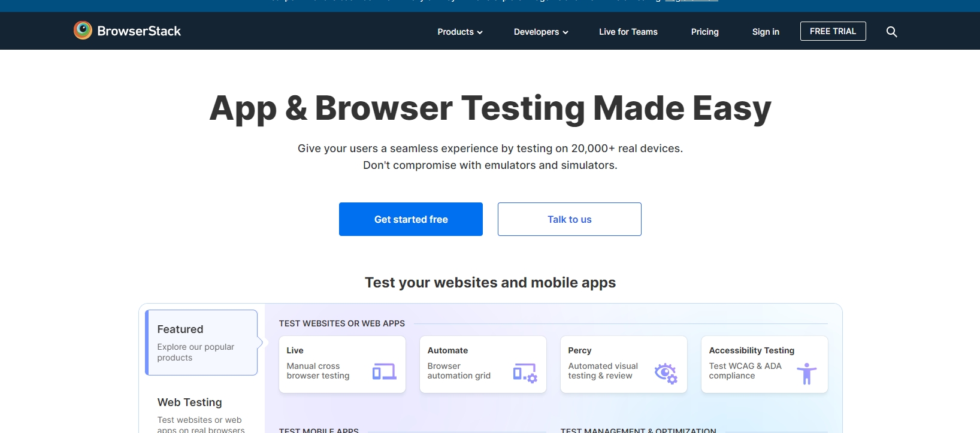Viewport: 980px width, 433px height.
Task: Open the Percy product card title
Action: (x=579, y=350)
